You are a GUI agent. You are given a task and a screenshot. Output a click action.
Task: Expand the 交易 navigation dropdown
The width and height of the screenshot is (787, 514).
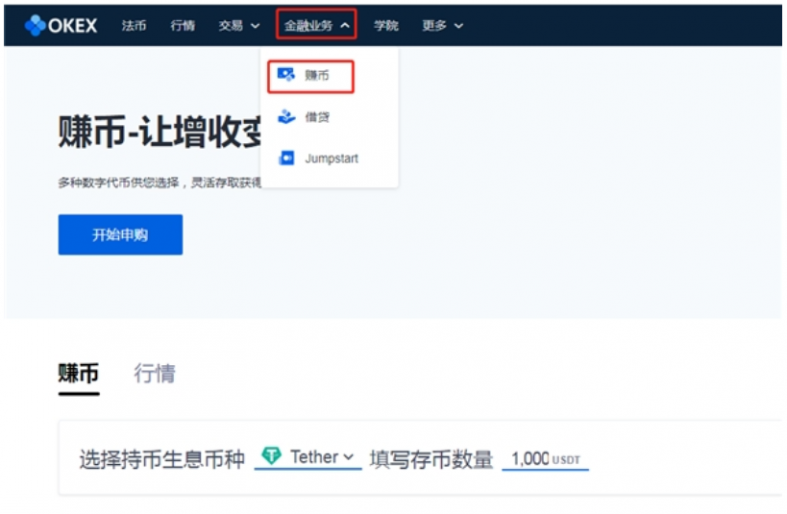(x=239, y=25)
